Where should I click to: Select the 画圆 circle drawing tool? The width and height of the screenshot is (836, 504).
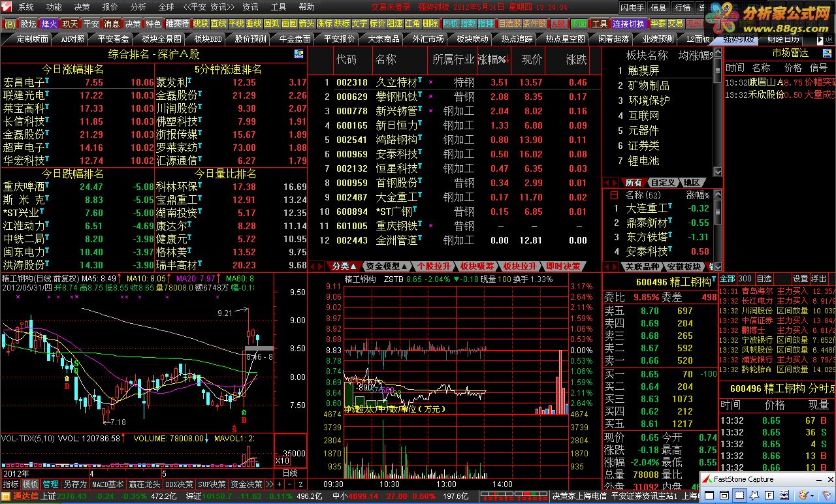click(289, 23)
